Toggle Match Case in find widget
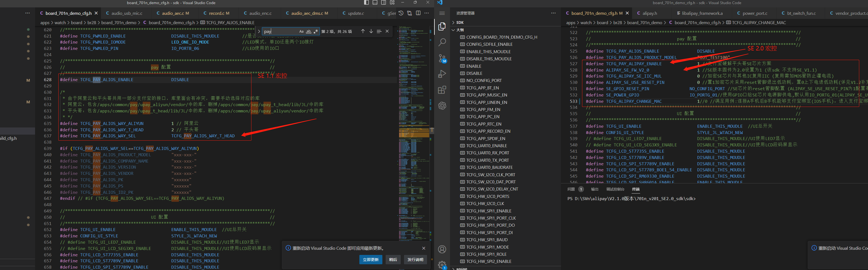 [x=301, y=31]
